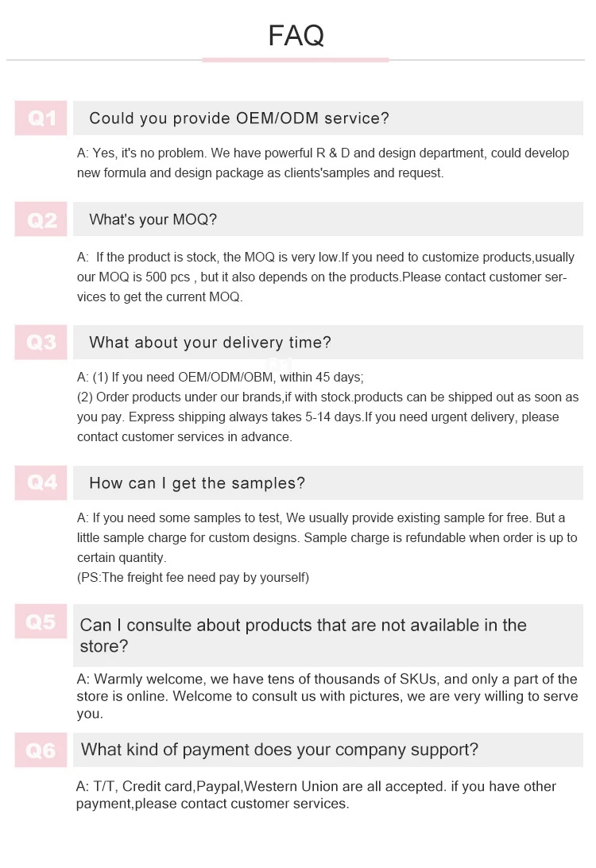Screen dimensions: 596x868
Task: Expand the OEM/ODM service question
Action: (x=328, y=118)
